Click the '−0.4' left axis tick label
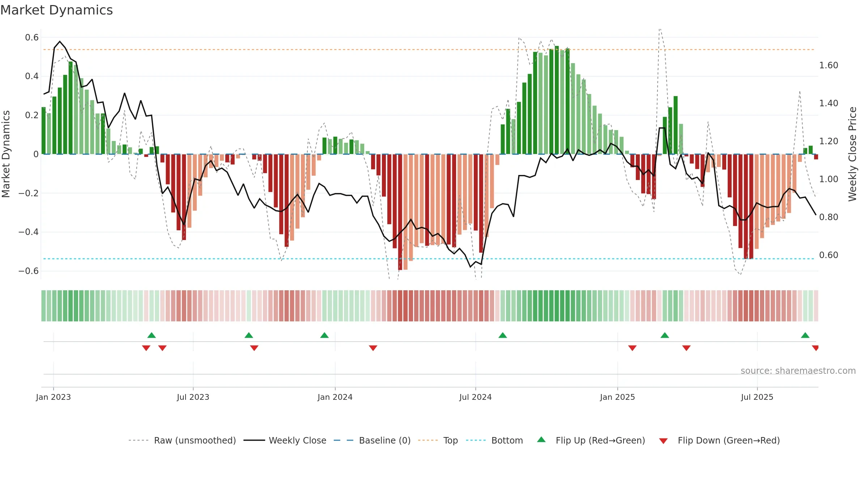 [x=29, y=232]
